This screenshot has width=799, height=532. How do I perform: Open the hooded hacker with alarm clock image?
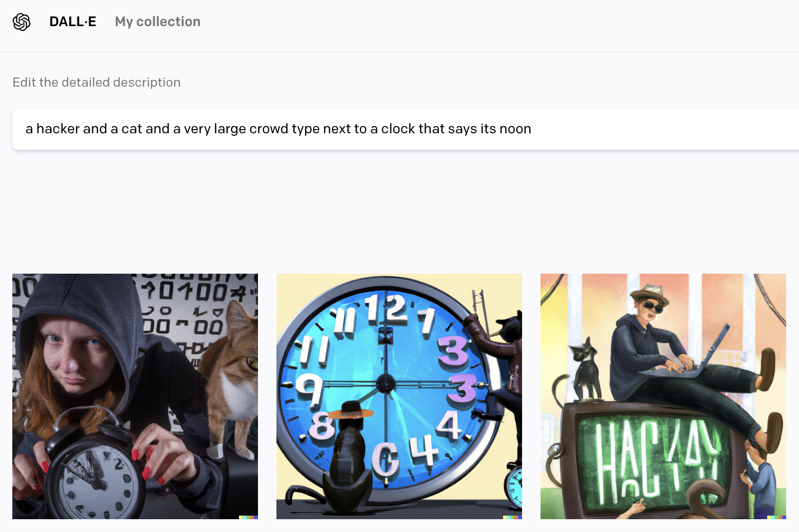pos(135,396)
